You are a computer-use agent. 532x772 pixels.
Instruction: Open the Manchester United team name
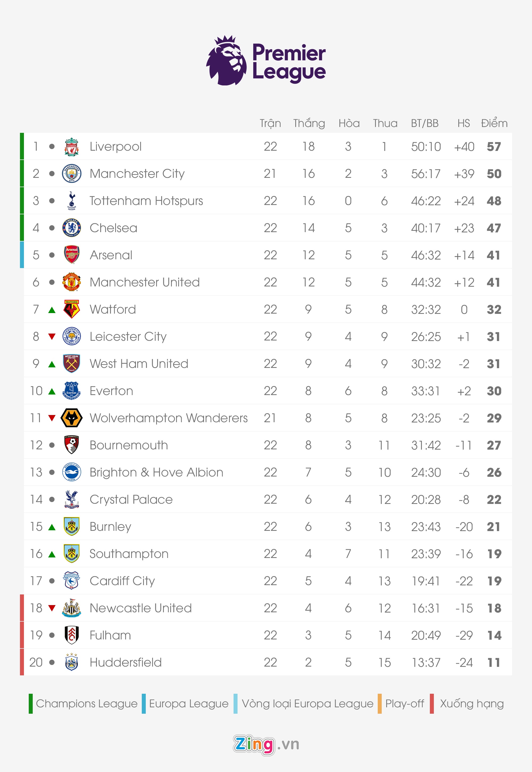[145, 282]
